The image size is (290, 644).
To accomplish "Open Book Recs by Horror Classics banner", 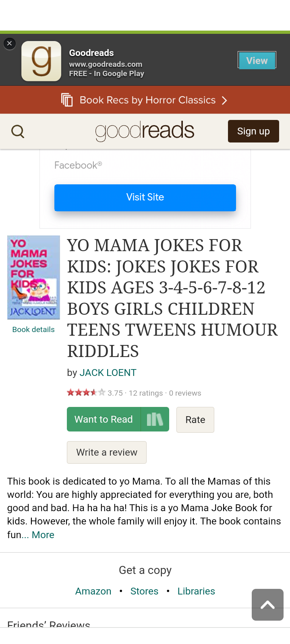I will pos(145,100).
